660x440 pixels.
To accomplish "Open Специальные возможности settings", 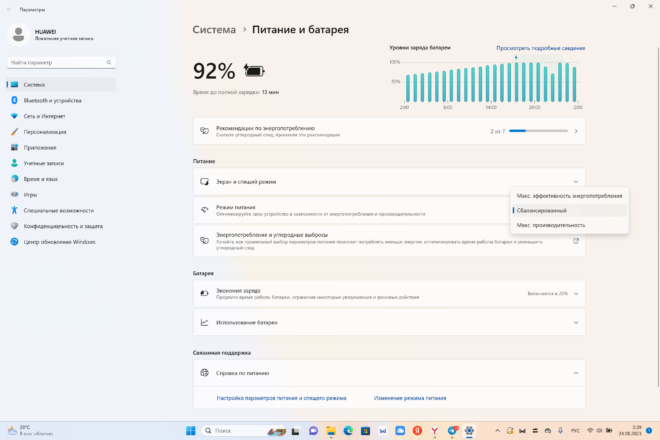I will click(x=61, y=210).
